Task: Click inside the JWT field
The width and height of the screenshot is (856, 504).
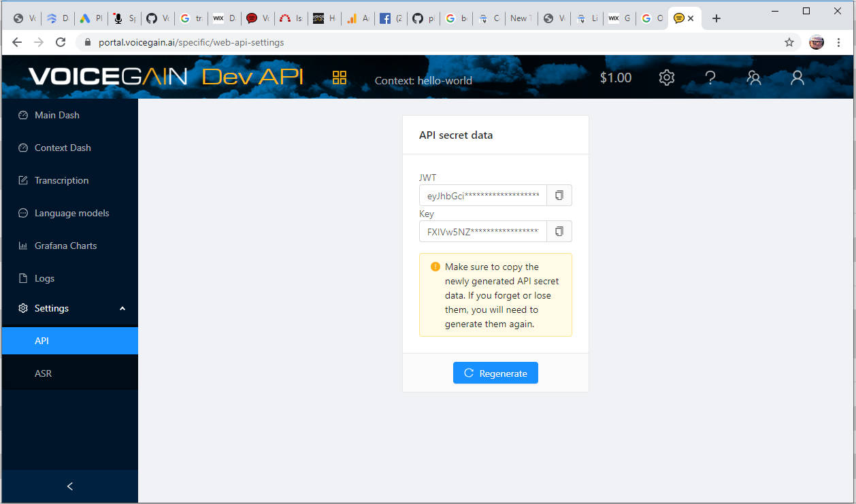Action: tap(483, 195)
